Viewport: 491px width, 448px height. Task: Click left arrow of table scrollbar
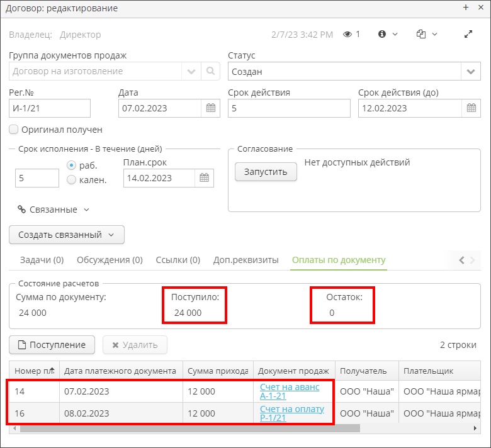(14, 428)
